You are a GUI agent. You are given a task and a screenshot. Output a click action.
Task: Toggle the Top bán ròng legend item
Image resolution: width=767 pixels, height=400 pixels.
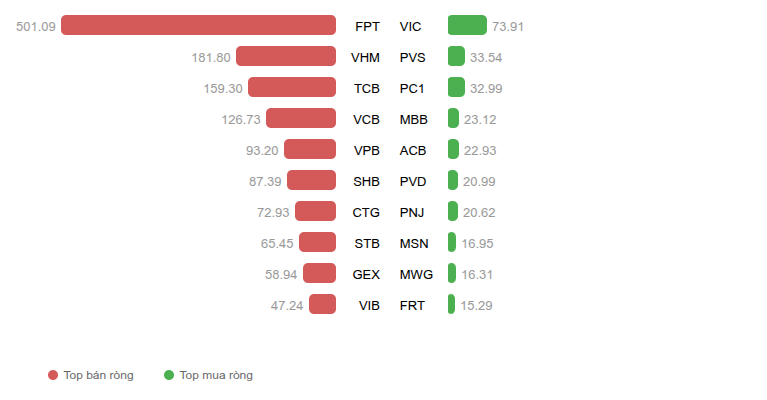pyautogui.click(x=90, y=375)
